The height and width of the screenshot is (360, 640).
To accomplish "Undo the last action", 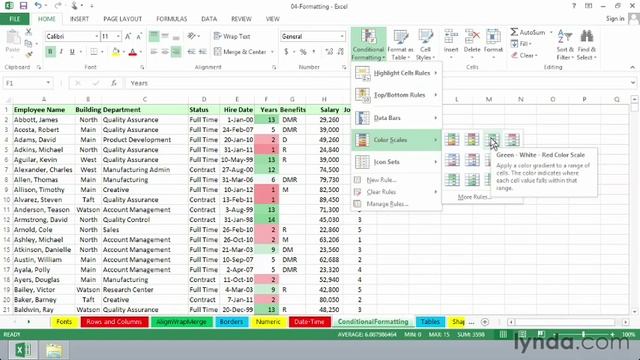I will (x=38, y=6).
